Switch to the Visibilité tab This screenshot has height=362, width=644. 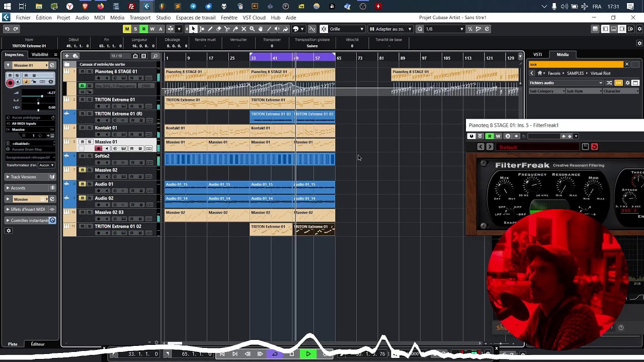pyautogui.click(x=40, y=54)
